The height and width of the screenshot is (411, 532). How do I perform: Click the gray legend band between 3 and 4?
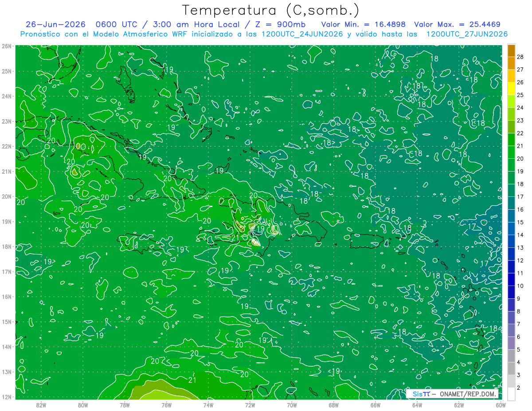tap(511, 369)
